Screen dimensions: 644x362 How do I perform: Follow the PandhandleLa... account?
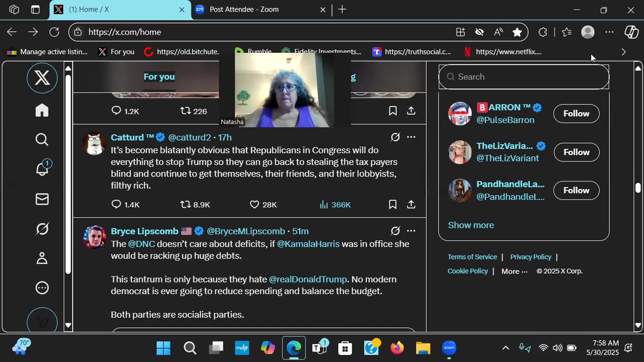click(x=576, y=191)
